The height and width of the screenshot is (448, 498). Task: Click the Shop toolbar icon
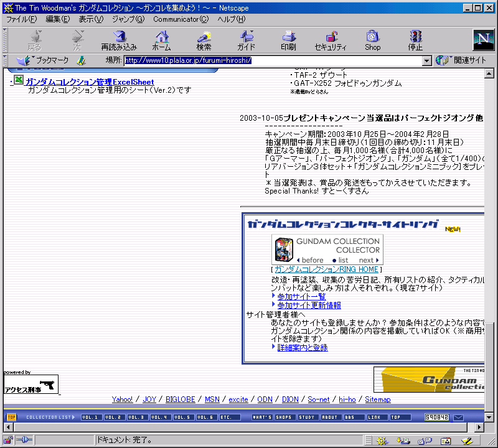coord(372,40)
